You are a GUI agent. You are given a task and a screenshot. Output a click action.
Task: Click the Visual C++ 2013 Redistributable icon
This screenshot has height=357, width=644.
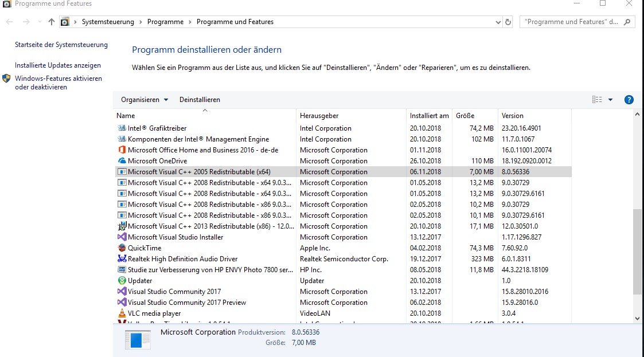tap(122, 226)
